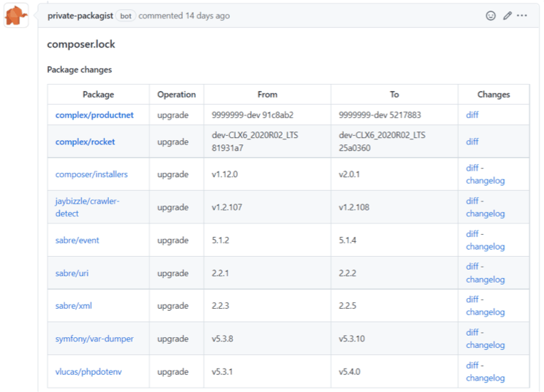Click the 'bot' label badge
The image size is (544, 392).
125,16
